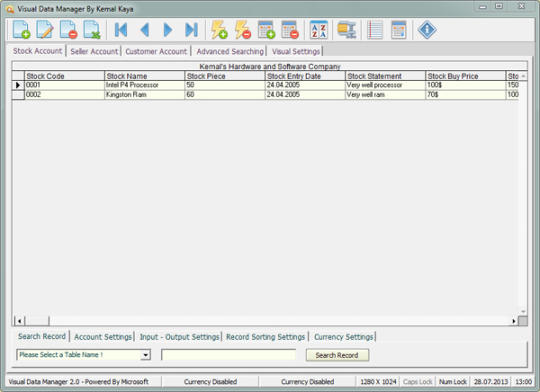Open Record Sorting Settings tab
This screenshot has height=392, width=540.
(266, 337)
